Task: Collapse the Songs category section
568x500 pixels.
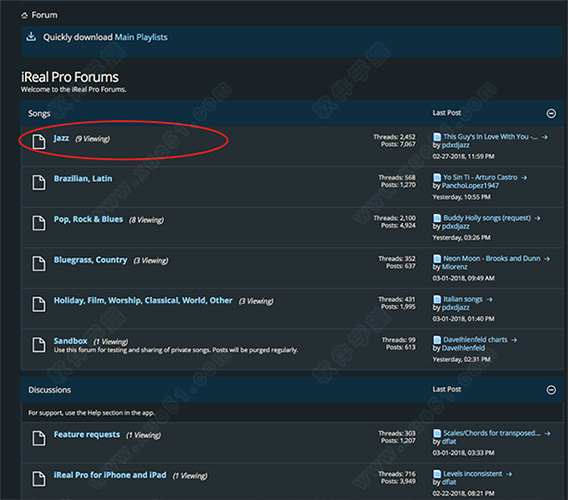Action: coord(551,113)
